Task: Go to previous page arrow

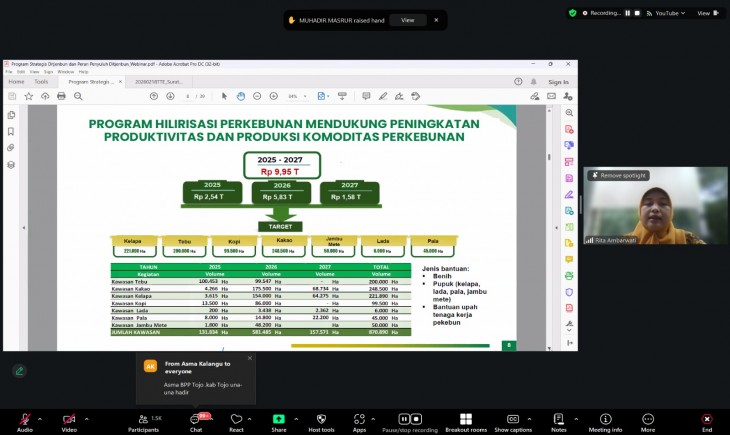Action: (154, 96)
